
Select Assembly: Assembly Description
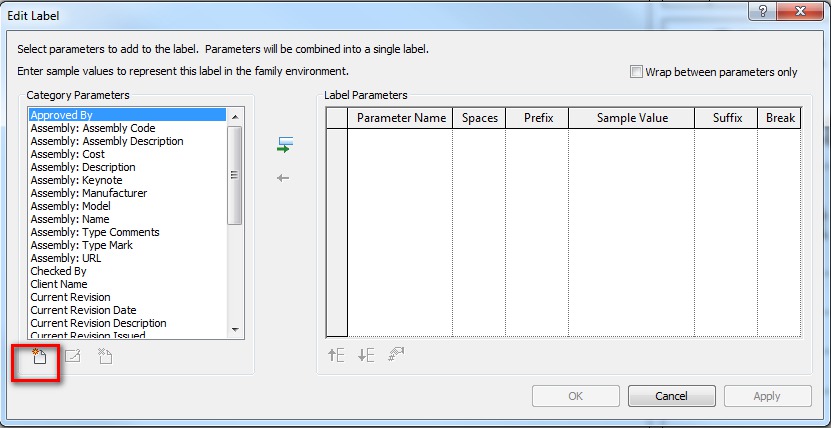point(128,141)
